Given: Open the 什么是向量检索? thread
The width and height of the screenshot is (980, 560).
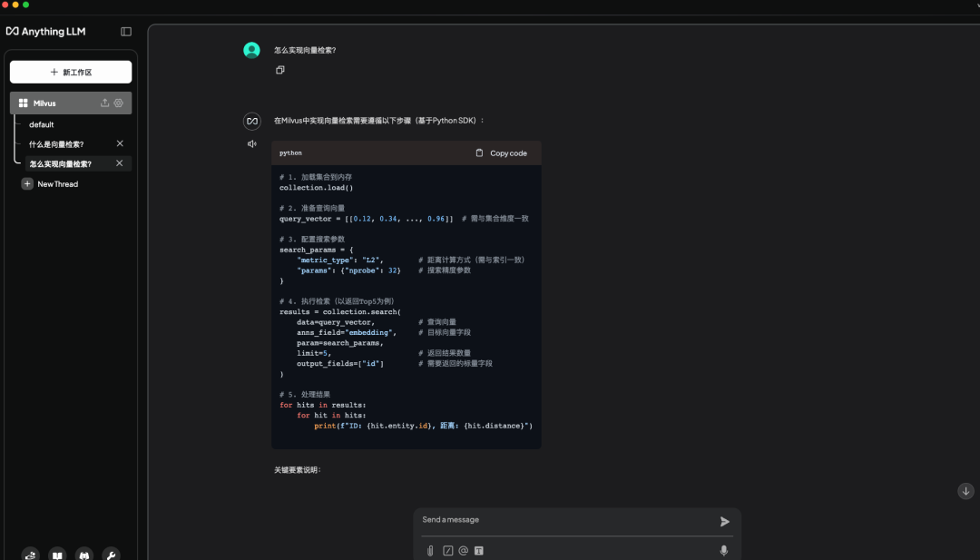Looking at the screenshot, I should [56, 144].
